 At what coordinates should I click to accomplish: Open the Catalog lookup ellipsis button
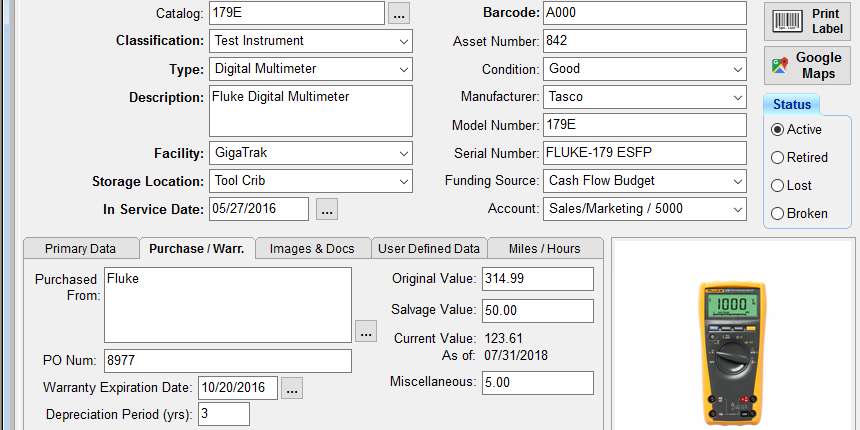(399, 13)
